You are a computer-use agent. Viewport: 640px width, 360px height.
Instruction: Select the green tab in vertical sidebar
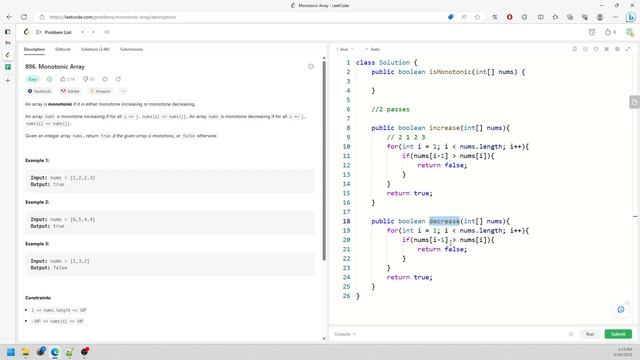tap(8, 67)
